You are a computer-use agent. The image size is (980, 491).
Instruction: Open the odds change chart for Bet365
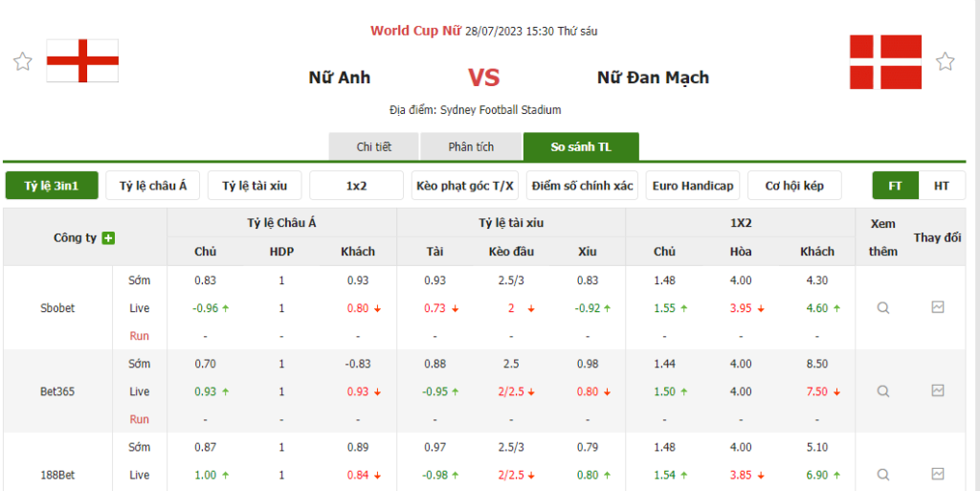point(938,391)
